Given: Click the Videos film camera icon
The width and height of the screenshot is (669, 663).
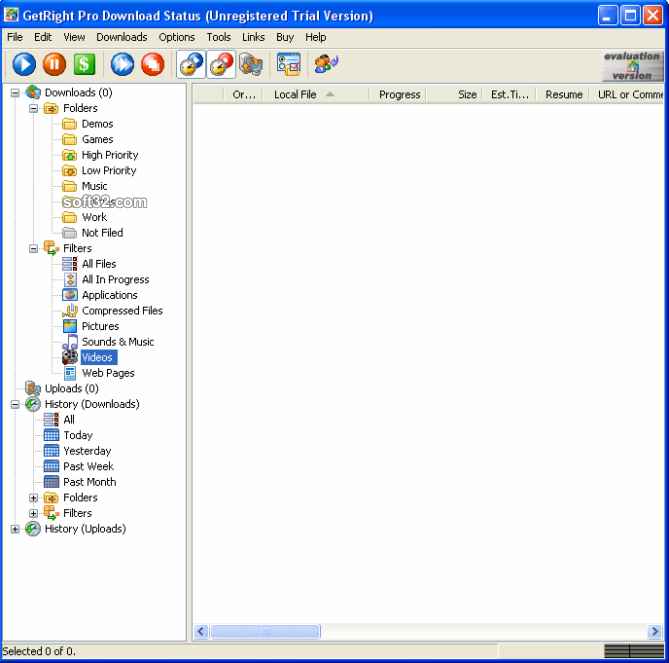Looking at the screenshot, I should pos(70,358).
